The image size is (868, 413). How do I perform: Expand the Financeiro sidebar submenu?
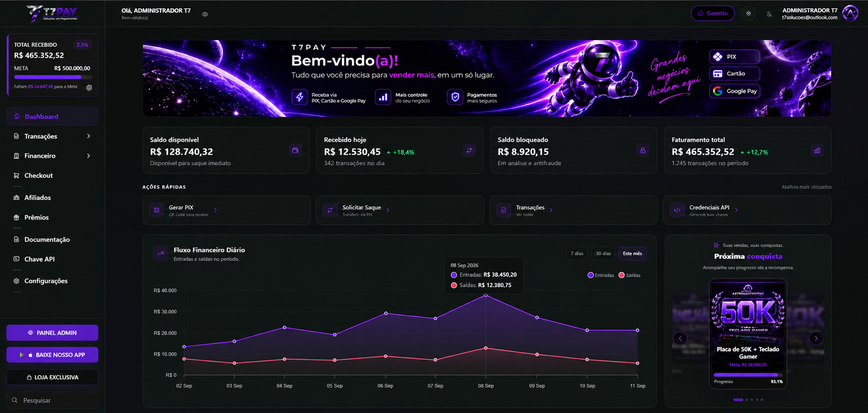88,156
